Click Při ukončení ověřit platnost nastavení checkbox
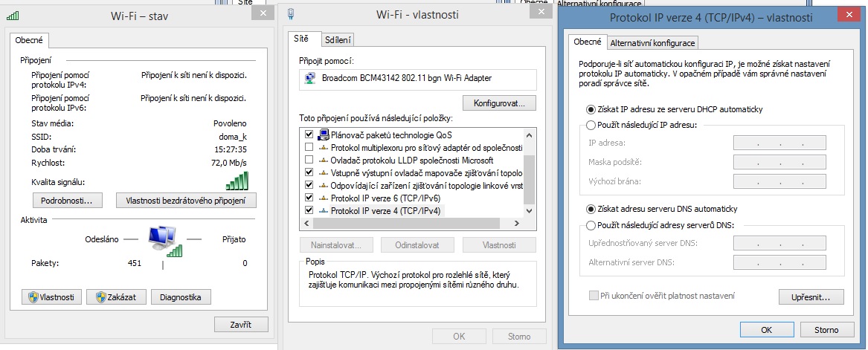 coord(594,296)
